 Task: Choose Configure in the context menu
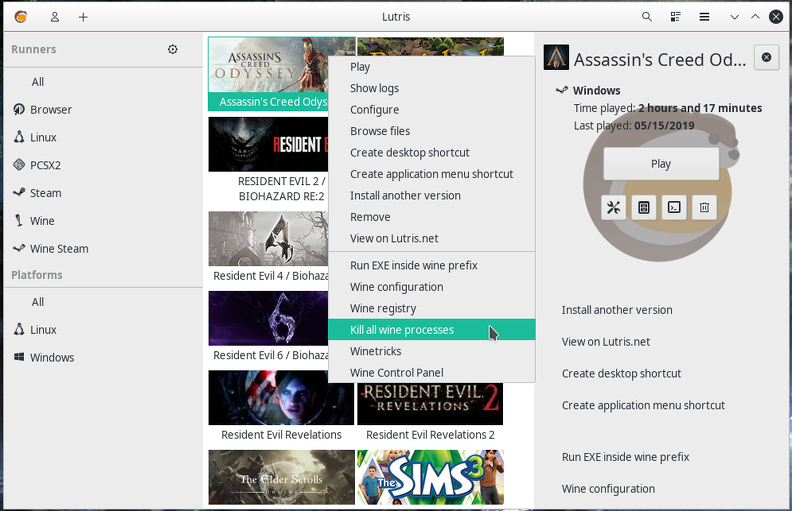point(431,110)
